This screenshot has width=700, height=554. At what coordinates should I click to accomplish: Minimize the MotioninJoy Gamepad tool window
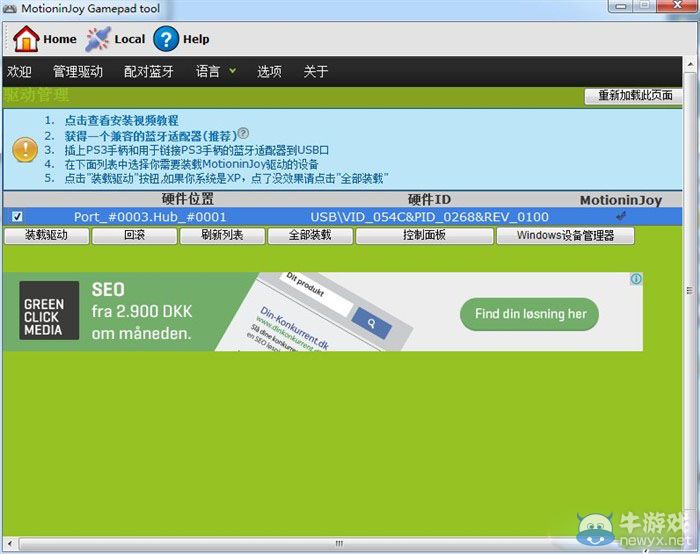coord(620,6)
